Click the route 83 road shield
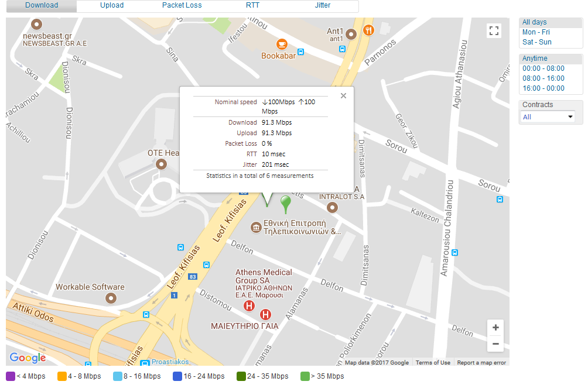 click(x=193, y=277)
